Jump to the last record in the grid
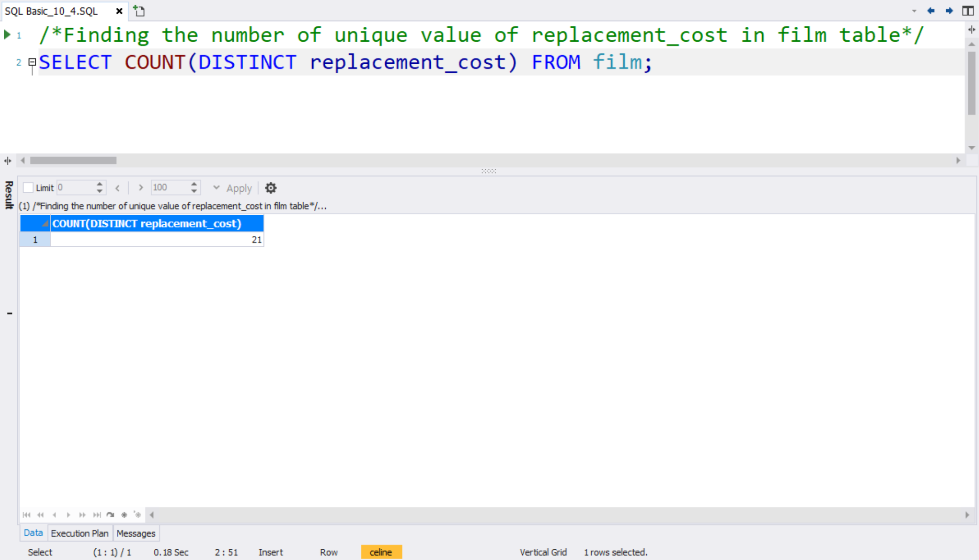Screen dimensions: 979x560 (96, 515)
